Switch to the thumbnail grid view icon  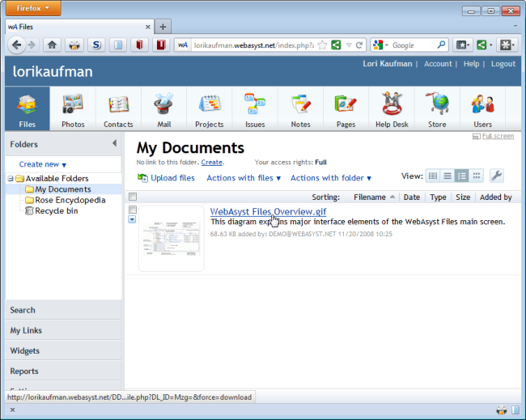pos(477,176)
